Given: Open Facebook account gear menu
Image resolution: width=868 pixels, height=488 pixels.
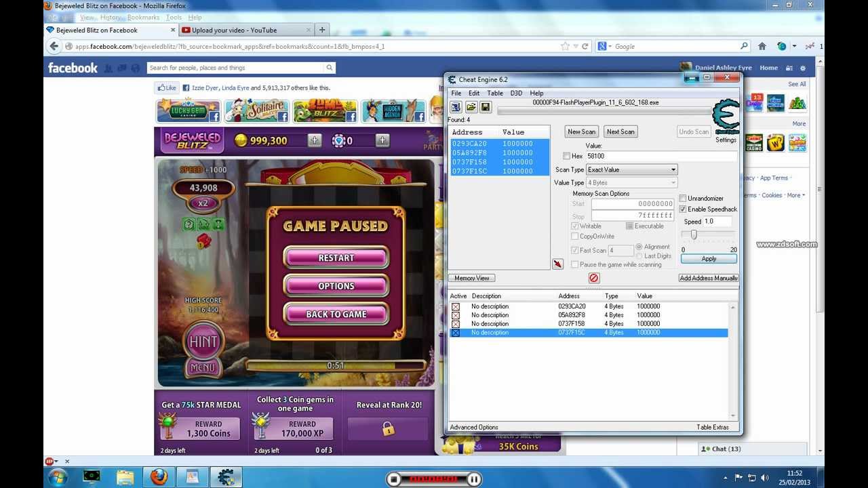Looking at the screenshot, I should point(803,68).
